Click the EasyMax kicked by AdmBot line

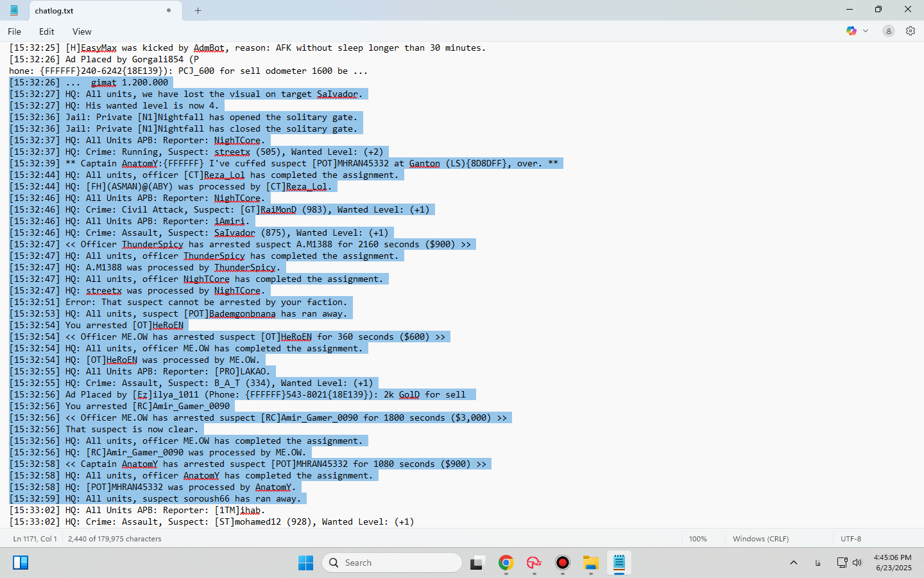248,48
